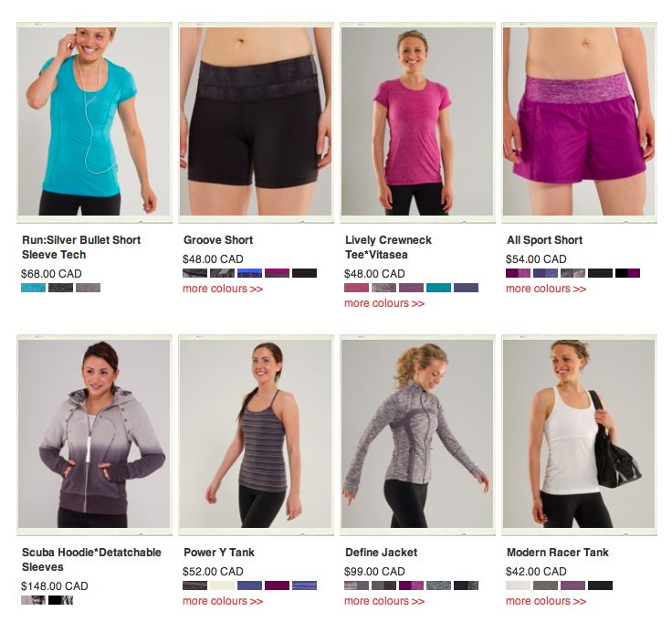View the Define Jacket product image
The height and width of the screenshot is (622, 672).
pos(417,434)
